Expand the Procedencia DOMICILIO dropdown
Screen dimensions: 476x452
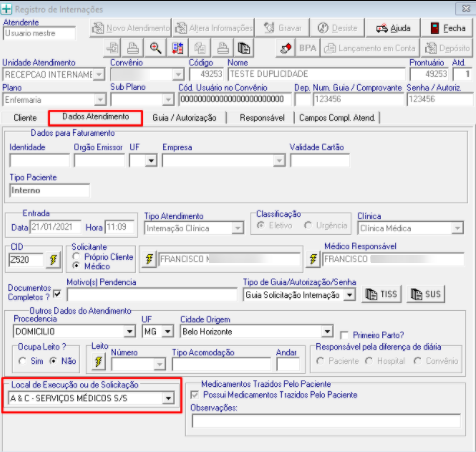[x=129, y=331]
